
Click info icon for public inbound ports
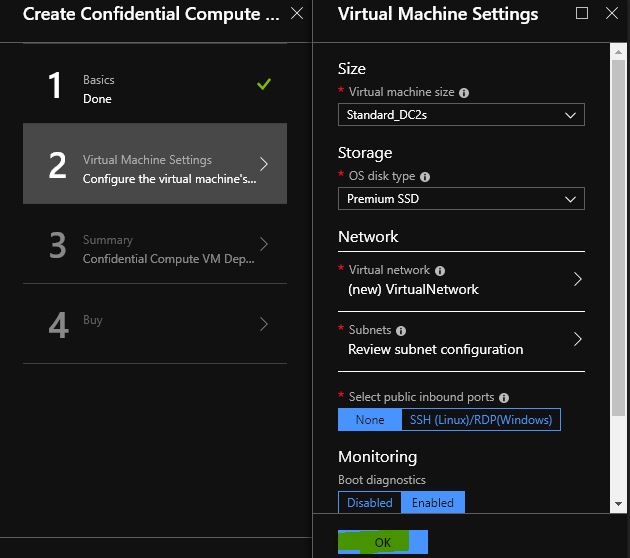coord(503,398)
